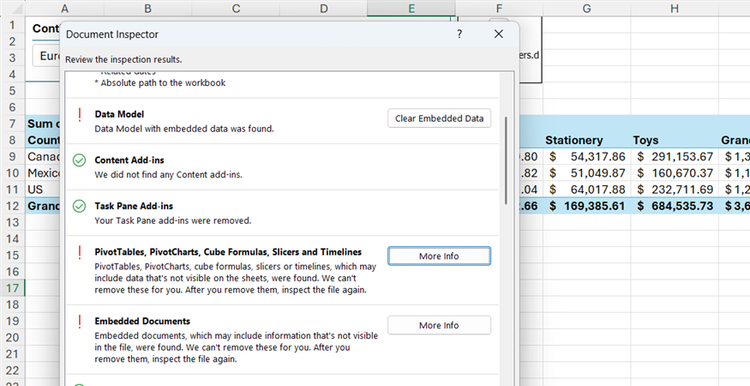Select row 9 header
Viewport: 750px width, 386px height.
point(12,157)
